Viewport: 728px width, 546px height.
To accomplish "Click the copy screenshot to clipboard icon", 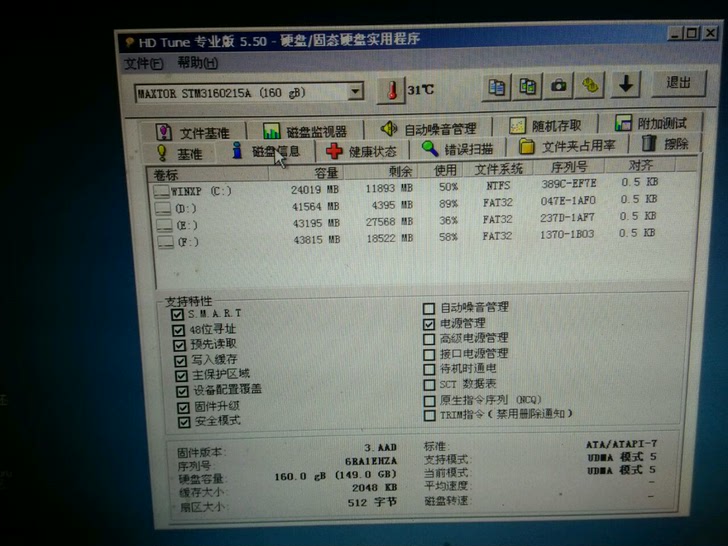I will tap(527, 86).
